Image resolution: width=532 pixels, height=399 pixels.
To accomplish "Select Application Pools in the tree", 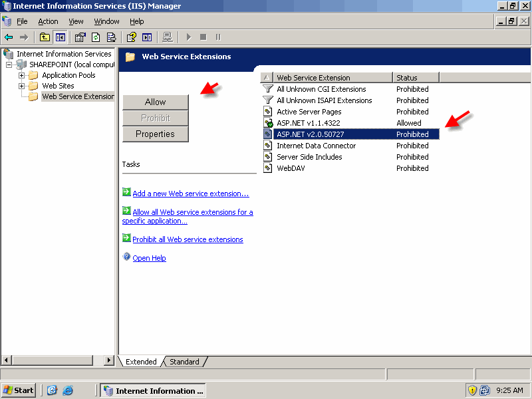I will pos(68,75).
